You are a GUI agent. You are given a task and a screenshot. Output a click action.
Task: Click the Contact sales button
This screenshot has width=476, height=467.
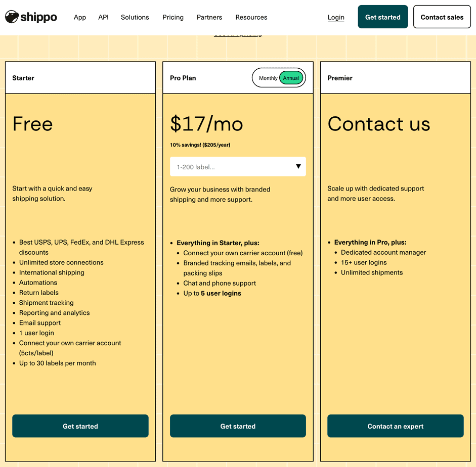pyautogui.click(x=442, y=17)
